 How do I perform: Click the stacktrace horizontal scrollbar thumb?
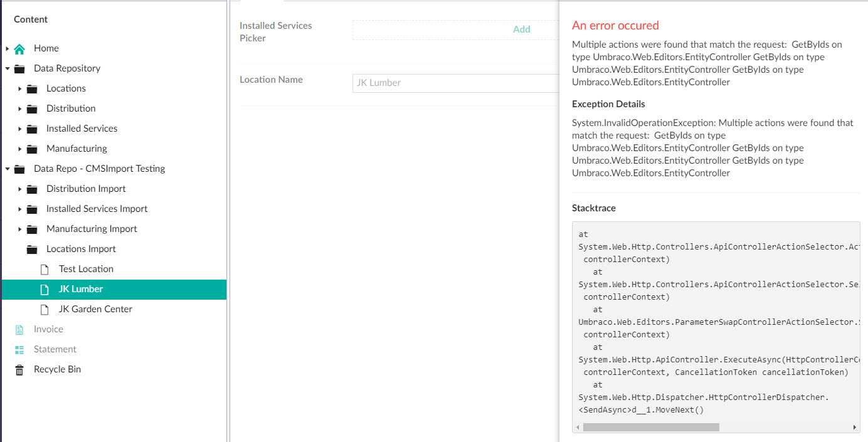click(x=650, y=427)
